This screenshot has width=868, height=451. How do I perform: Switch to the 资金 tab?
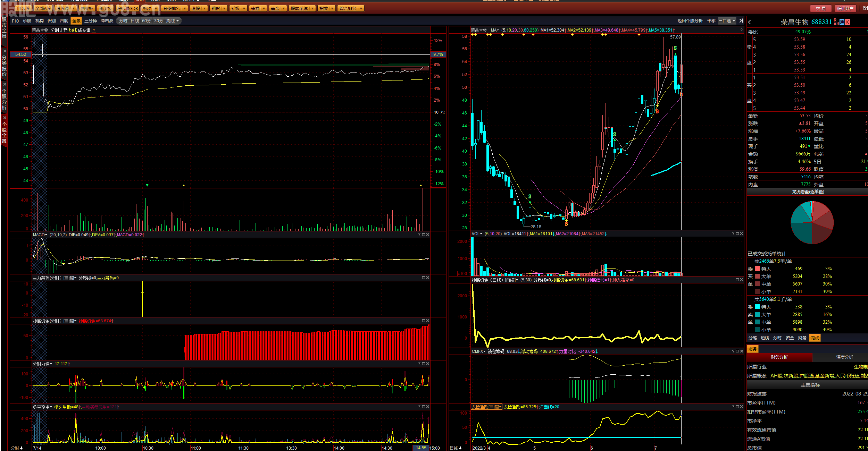pyautogui.click(x=790, y=338)
